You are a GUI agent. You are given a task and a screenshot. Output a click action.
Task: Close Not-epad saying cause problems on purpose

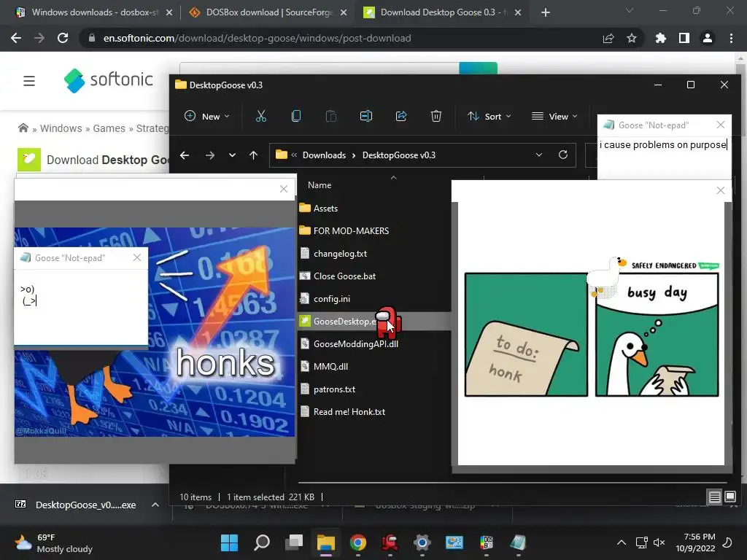[x=721, y=125]
